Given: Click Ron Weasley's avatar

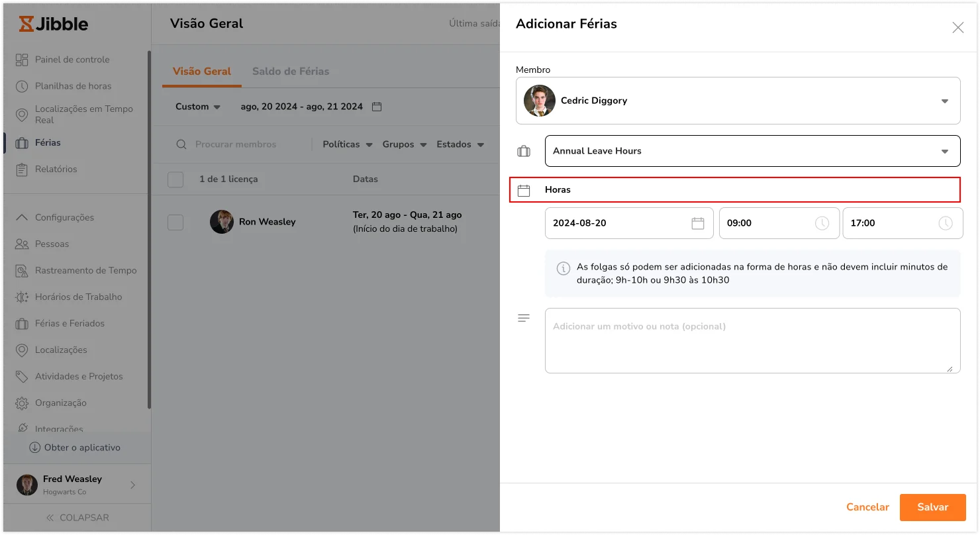Looking at the screenshot, I should point(222,222).
